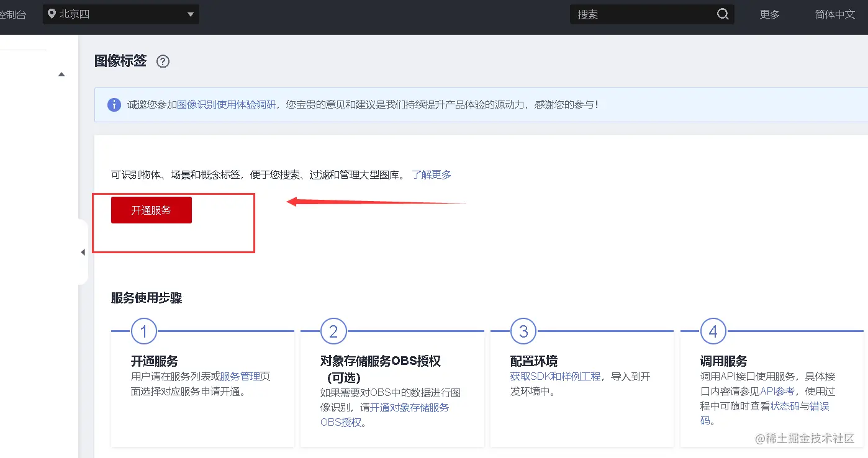Click the 开通服务 card heading in step 1
Screen dimensions: 868x458
coord(155,361)
